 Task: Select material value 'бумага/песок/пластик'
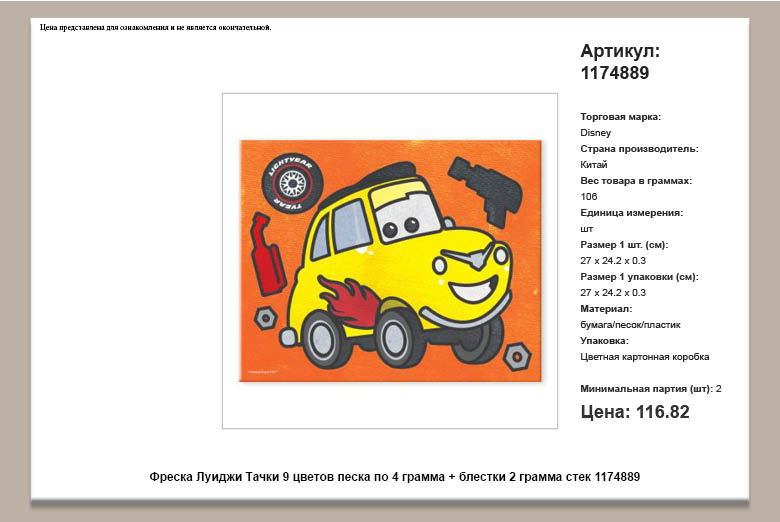click(x=630, y=325)
